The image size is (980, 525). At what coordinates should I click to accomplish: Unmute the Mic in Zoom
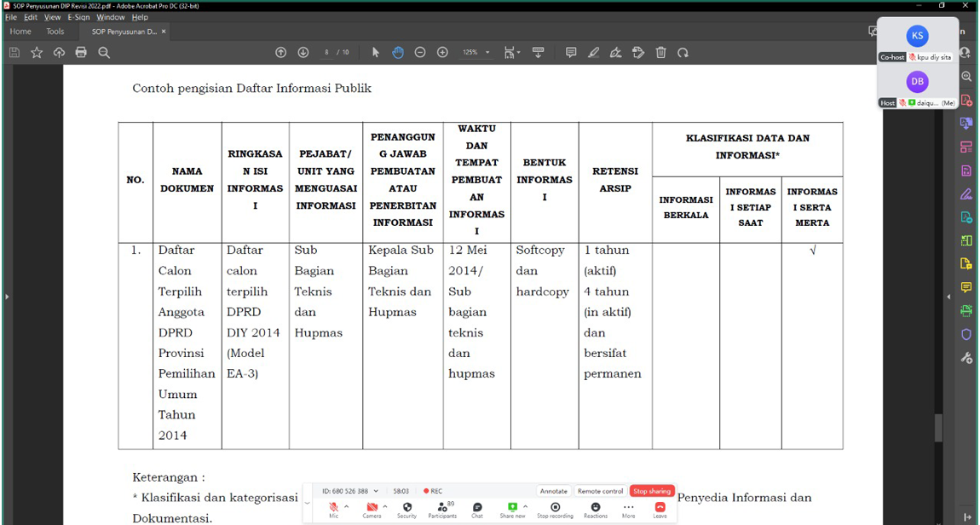click(x=333, y=507)
